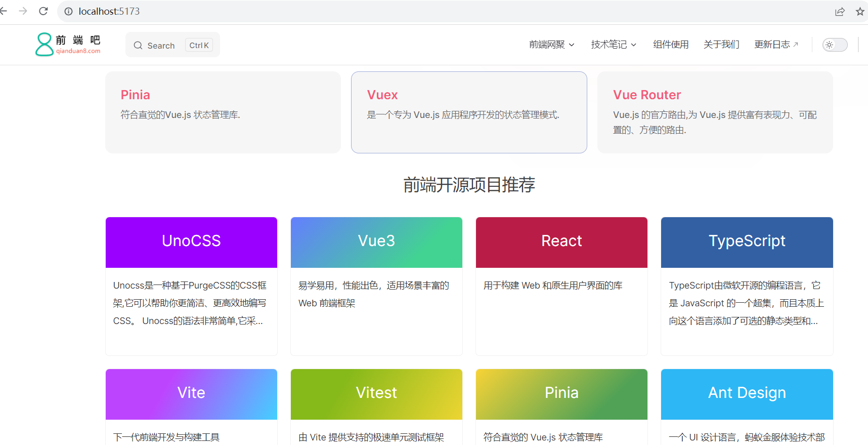Open the Search box

coord(172,45)
